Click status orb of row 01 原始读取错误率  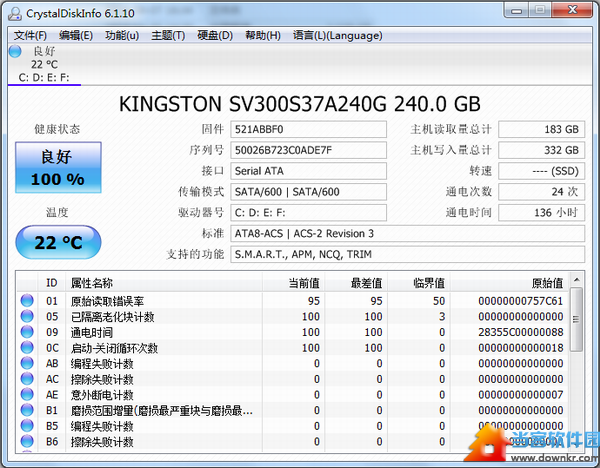[27, 300]
